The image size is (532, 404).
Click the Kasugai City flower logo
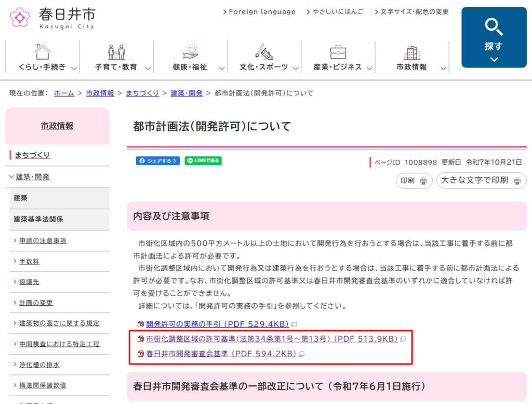(x=20, y=17)
